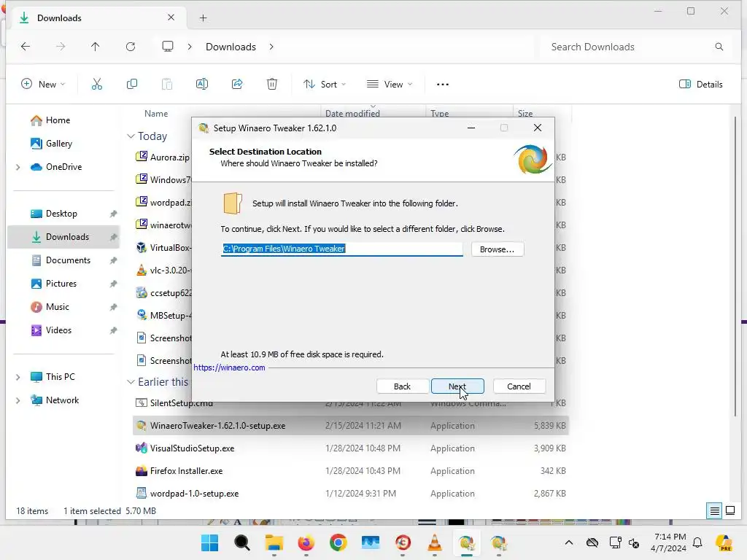Switch to details list view icon in status bar
This screenshot has height=560, width=747.
point(715,511)
